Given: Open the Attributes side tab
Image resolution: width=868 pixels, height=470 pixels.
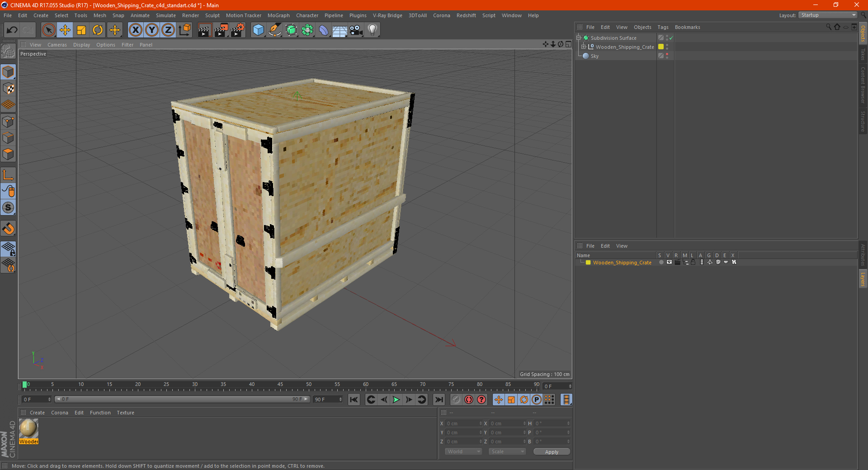Looking at the screenshot, I should pyautogui.click(x=863, y=254).
